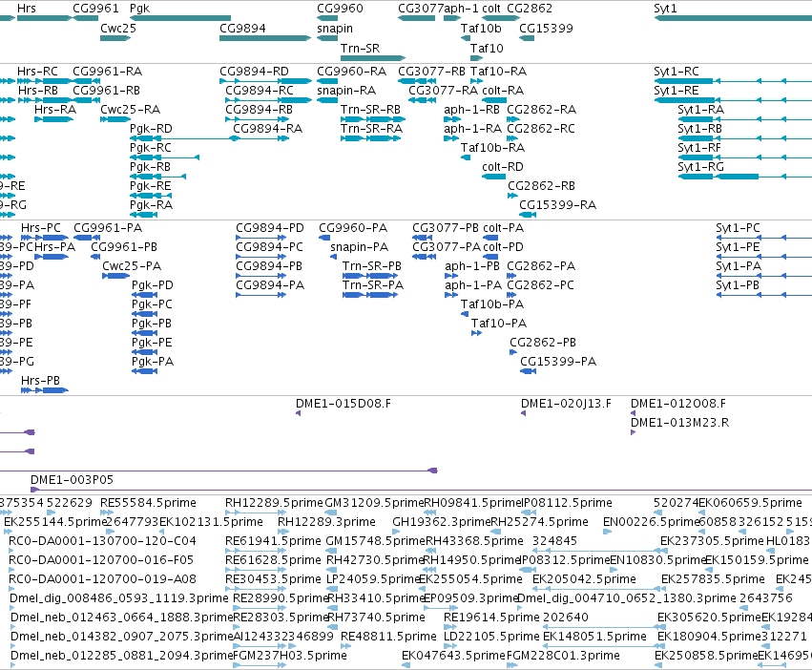Select EST EK047643.5prime

[x=453, y=656]
